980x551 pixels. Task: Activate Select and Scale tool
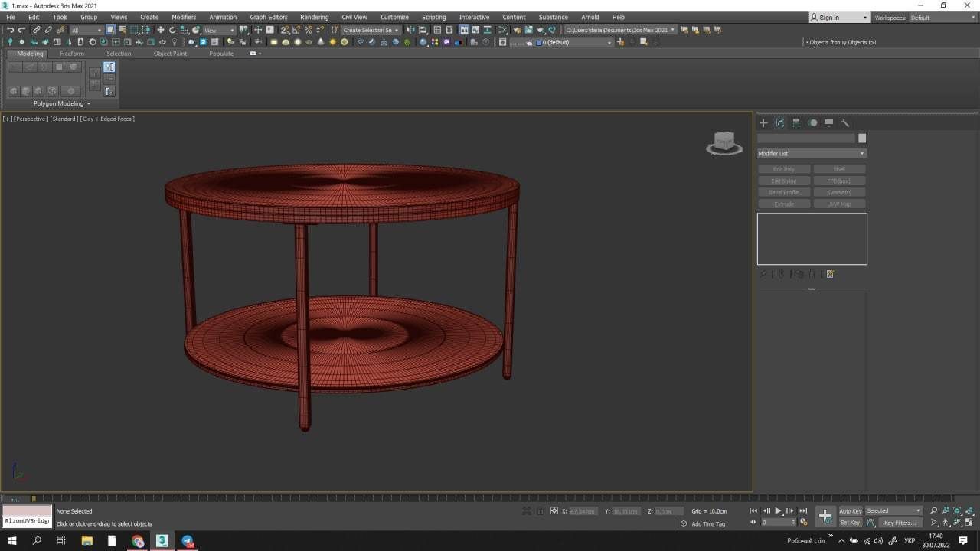(184, 30)
